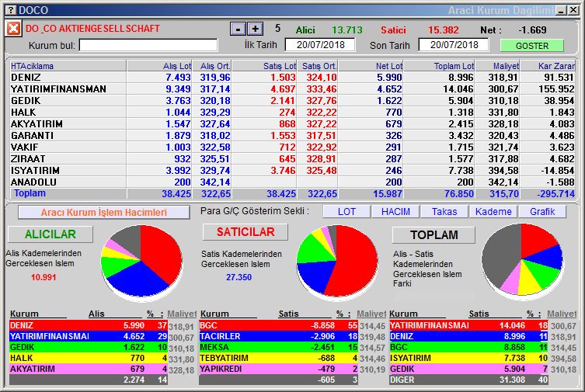Image resolution: width=585 pixels, height=392 pixels.
Task: Click red YATIRIMFINANSMAN row in total list
Action: point(468,325)
